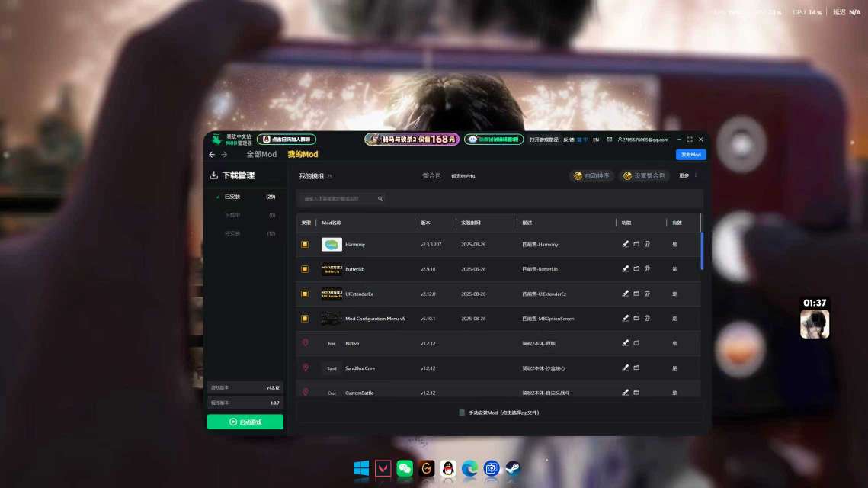Switch to the 全部Mod tab

[x=261, y=155]
